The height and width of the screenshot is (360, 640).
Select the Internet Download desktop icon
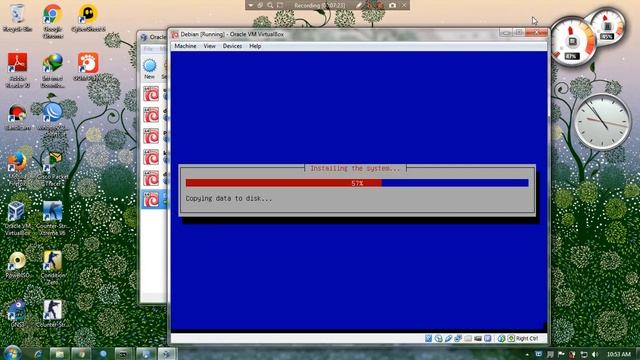point(53,70)
